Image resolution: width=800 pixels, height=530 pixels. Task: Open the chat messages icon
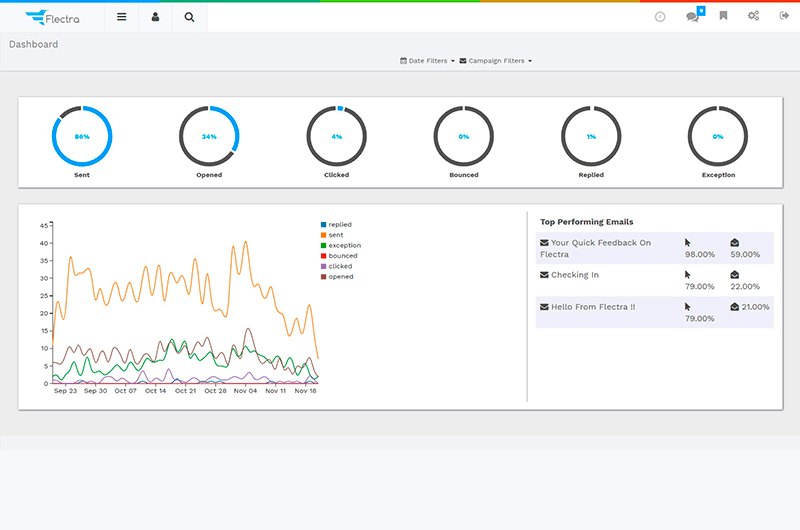692,17
